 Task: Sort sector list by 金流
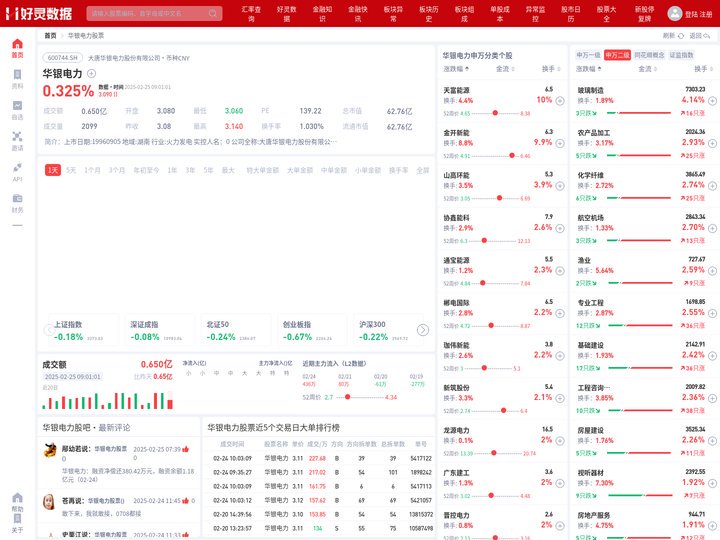[647, 69]
